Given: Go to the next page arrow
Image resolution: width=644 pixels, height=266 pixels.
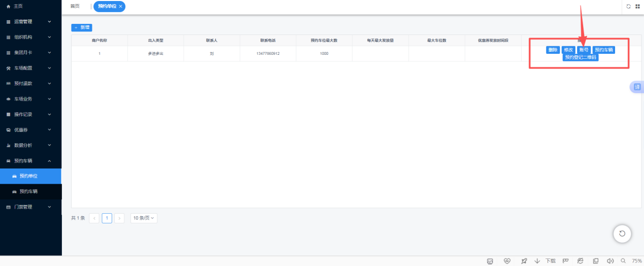Looking at the screenshot, I should 119,218.
